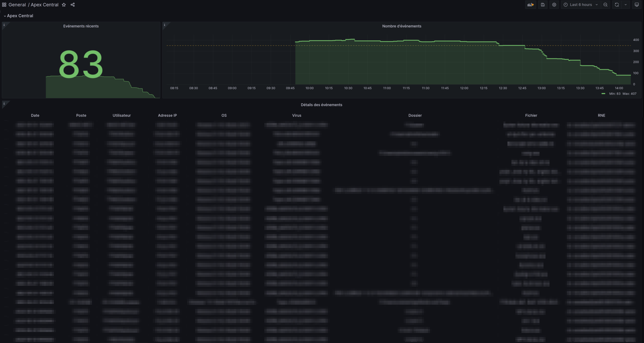Open refresh interval dropdown arrow
This screenshot has height=343, width=644.
coord(626,5)
